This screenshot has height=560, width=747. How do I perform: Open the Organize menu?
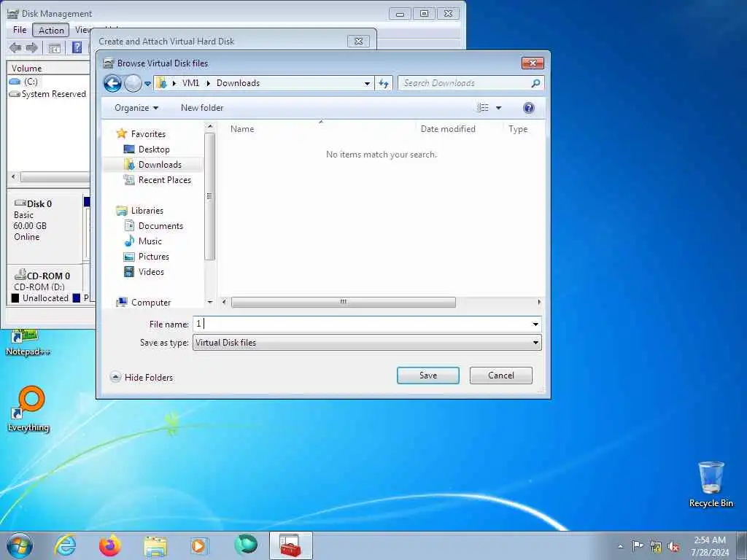(136, 108)
